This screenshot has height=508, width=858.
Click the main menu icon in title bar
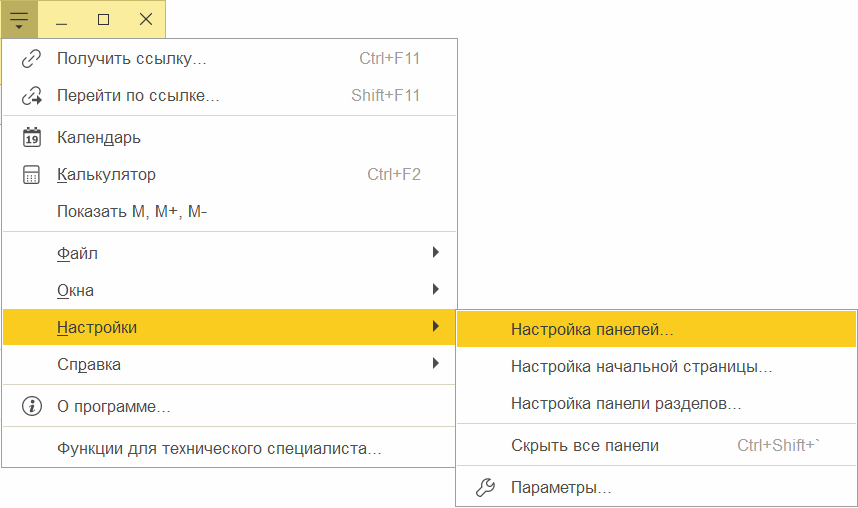coord(19,20)
